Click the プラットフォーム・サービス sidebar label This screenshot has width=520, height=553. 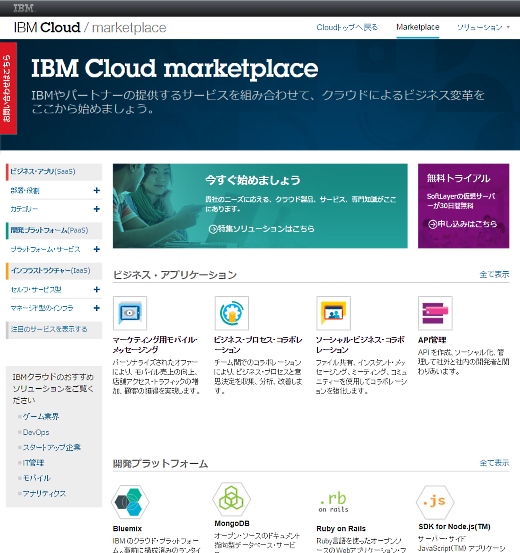tap(46, 249)
